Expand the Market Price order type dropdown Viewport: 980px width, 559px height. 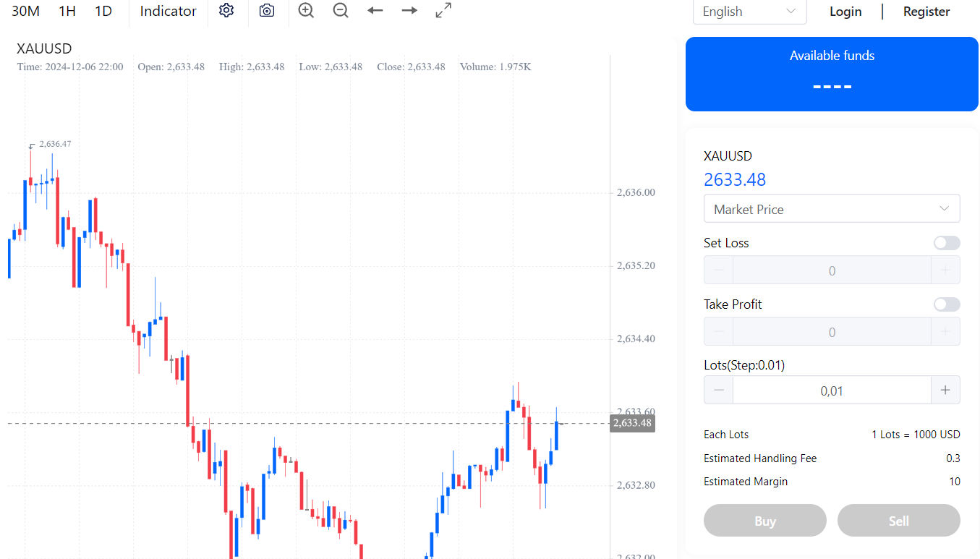click(x=832, y=209)
